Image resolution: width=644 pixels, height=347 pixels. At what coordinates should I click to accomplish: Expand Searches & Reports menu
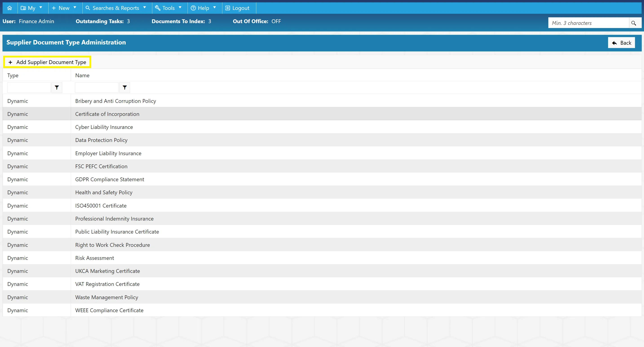click(x=117, y=8)
